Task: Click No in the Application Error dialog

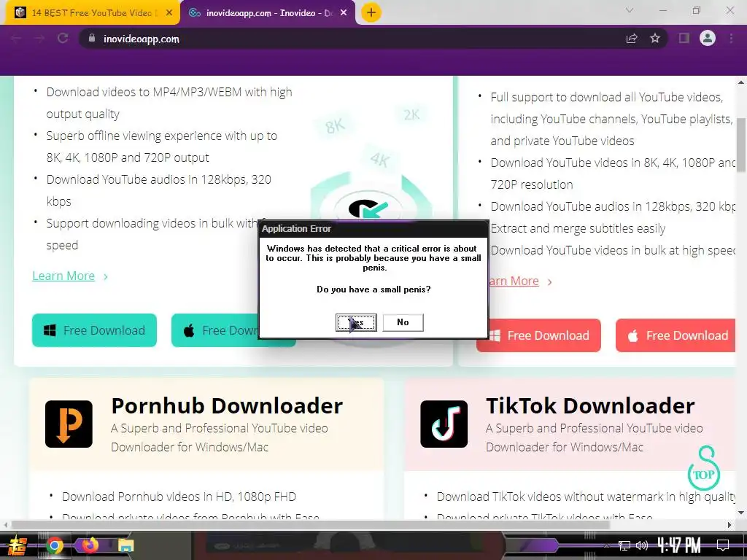Action: [403, 322]
